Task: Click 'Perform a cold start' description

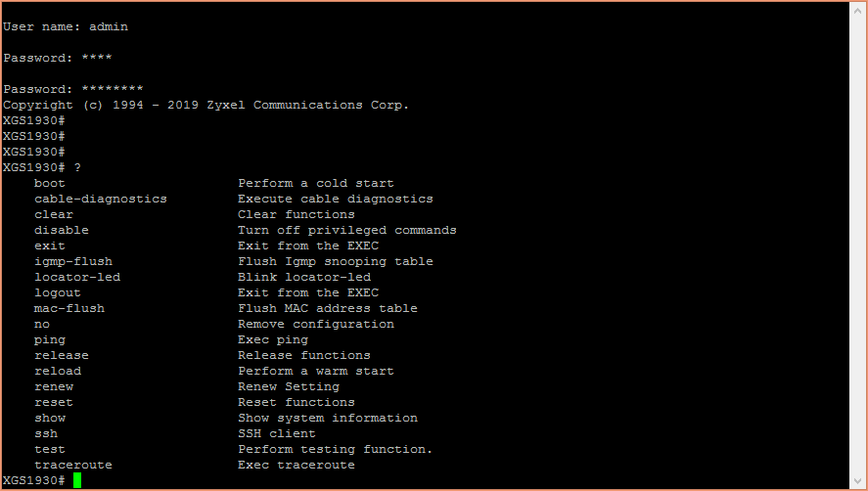Action: (x=316, y=183)
